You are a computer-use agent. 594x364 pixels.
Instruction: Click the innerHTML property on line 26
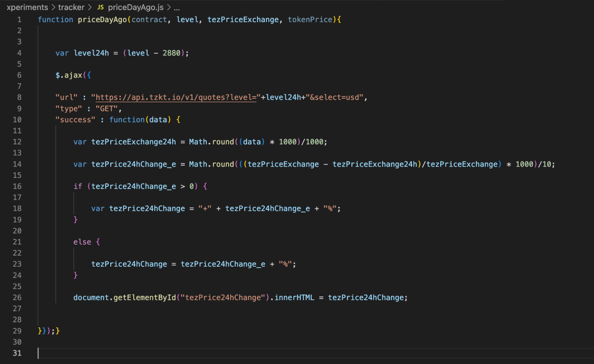click(294, 297)
